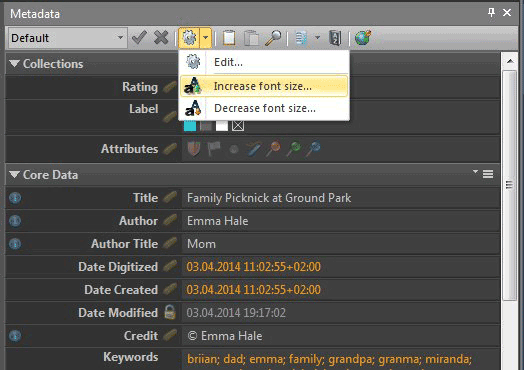524x370 pixels.
Task: Click the pencil icon next to Date Created
Action: click(170, 289)
